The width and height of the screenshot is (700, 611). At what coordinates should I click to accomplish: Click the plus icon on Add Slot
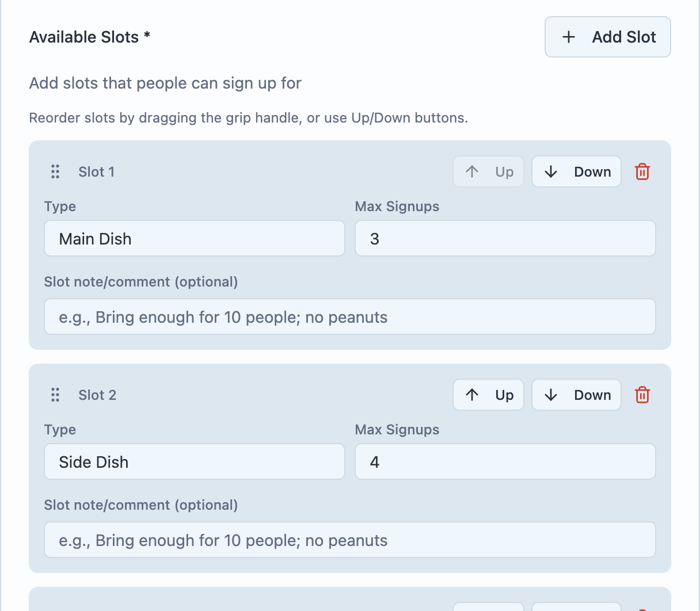pyautogui.click(x=569, y=37)
